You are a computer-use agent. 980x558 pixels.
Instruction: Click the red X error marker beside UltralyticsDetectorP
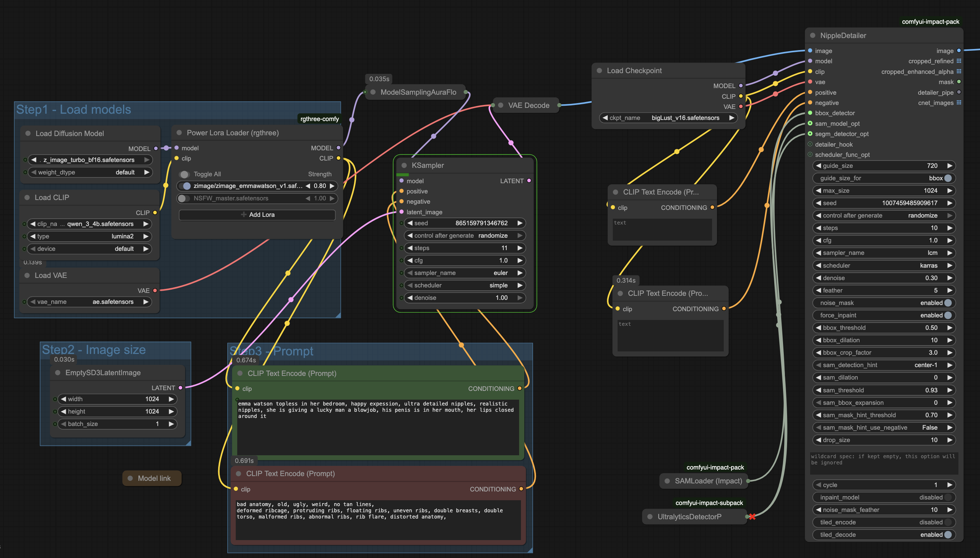[752, 517]
